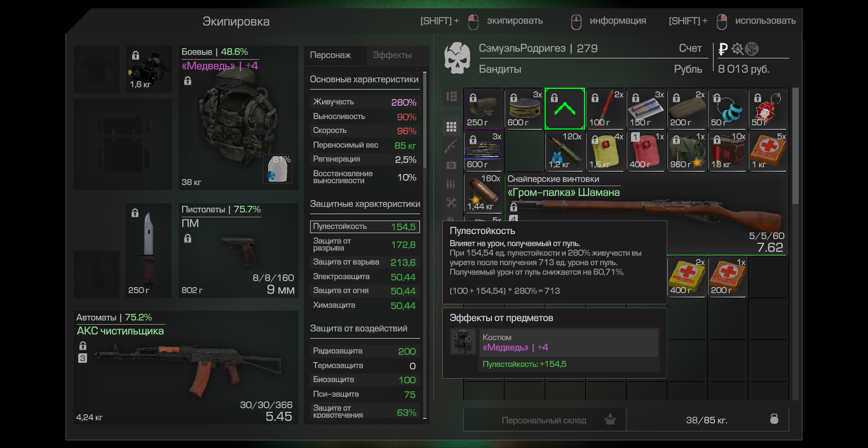Show all items with grid filter icon
868x448 pixels.
[x=452, y=127]
